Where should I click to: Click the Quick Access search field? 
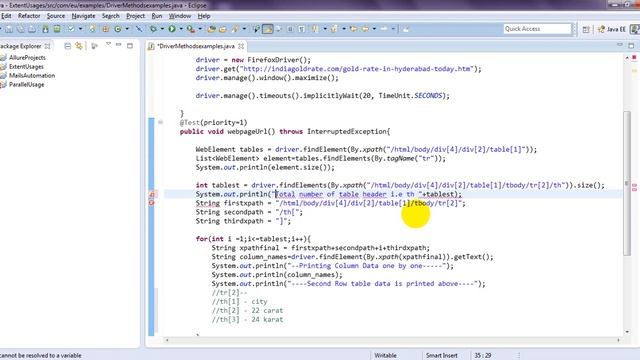point(537,29)
